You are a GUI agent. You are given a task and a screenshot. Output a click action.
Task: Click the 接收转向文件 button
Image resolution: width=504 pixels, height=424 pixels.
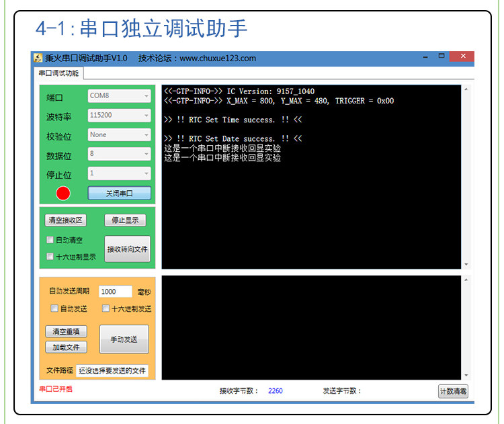(127, 249)
